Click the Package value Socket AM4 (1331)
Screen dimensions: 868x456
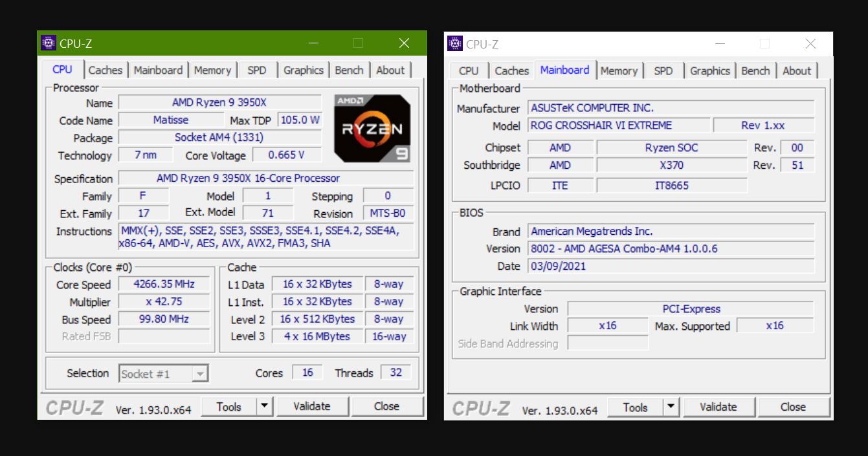click(219, 138)
